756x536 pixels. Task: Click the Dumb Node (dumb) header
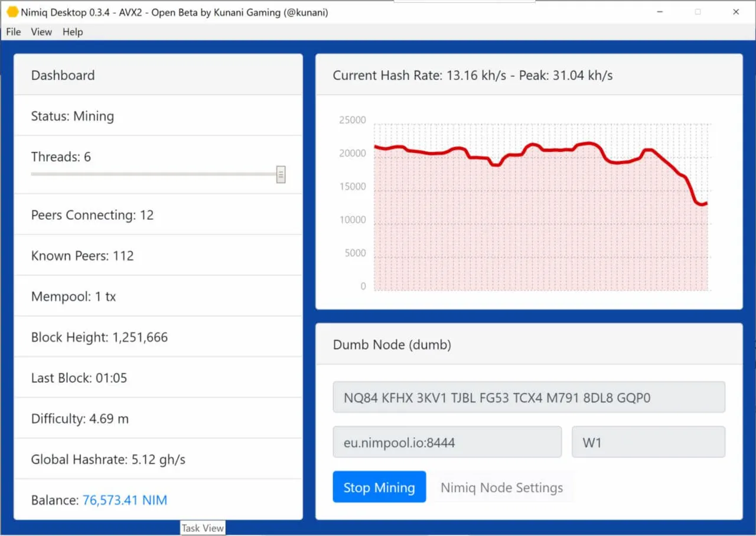529,344
